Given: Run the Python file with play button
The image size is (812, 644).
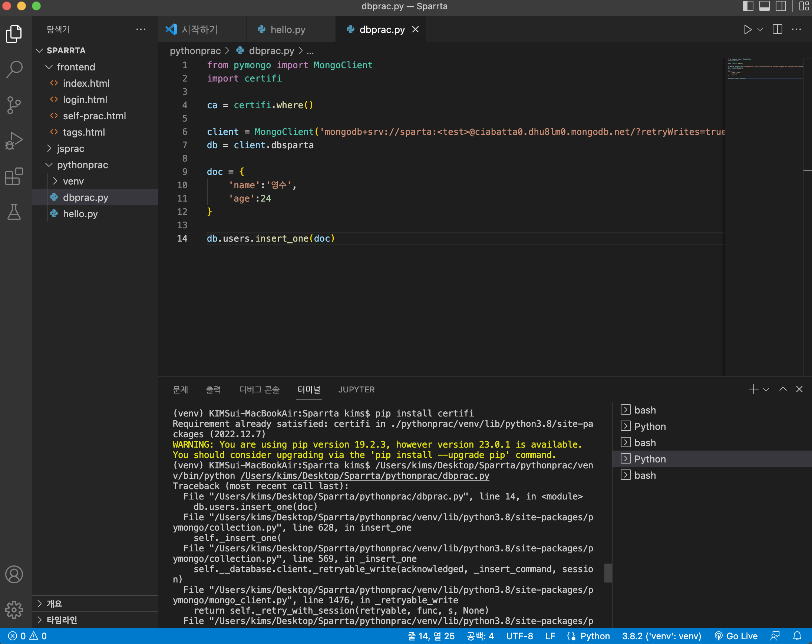Looking at the screenshot, I should (x=747, y=30).
